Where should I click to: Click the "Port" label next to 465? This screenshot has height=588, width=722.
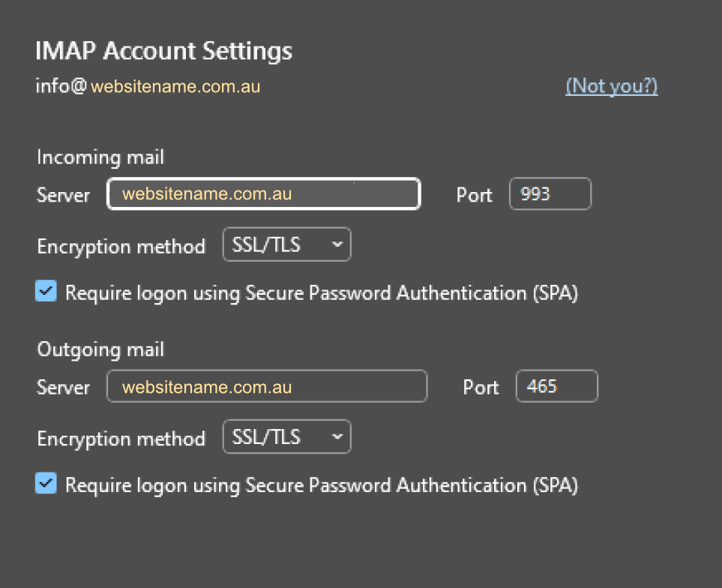(x=481, y=388)
